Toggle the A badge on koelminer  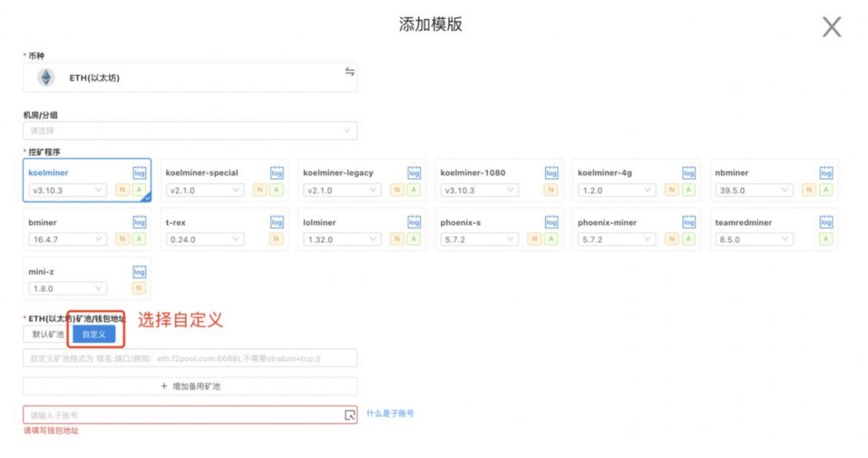(x=139, y=190)
